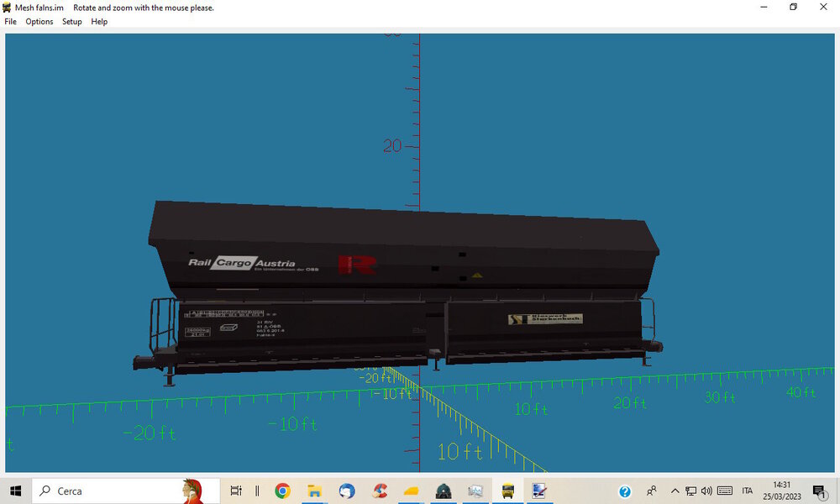Open File Explorer from the taskbar
This screenshot has width=840, height=504.
click(314, 491)
